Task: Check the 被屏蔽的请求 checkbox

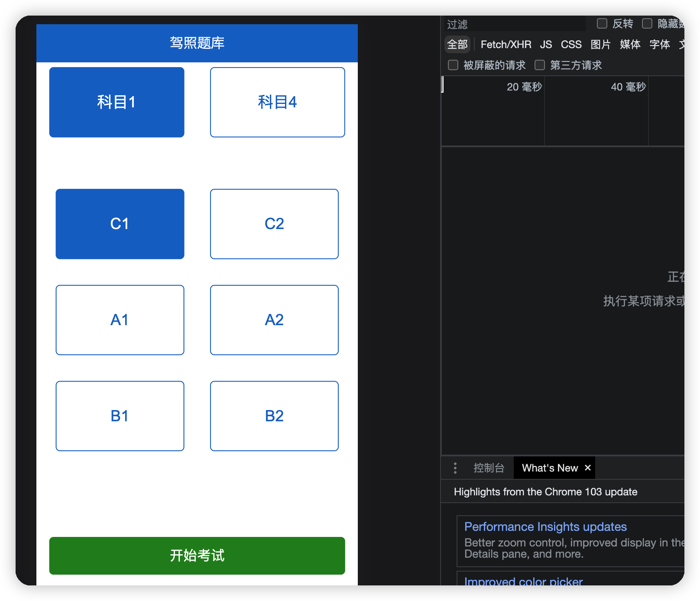Action: coord(453,65)
